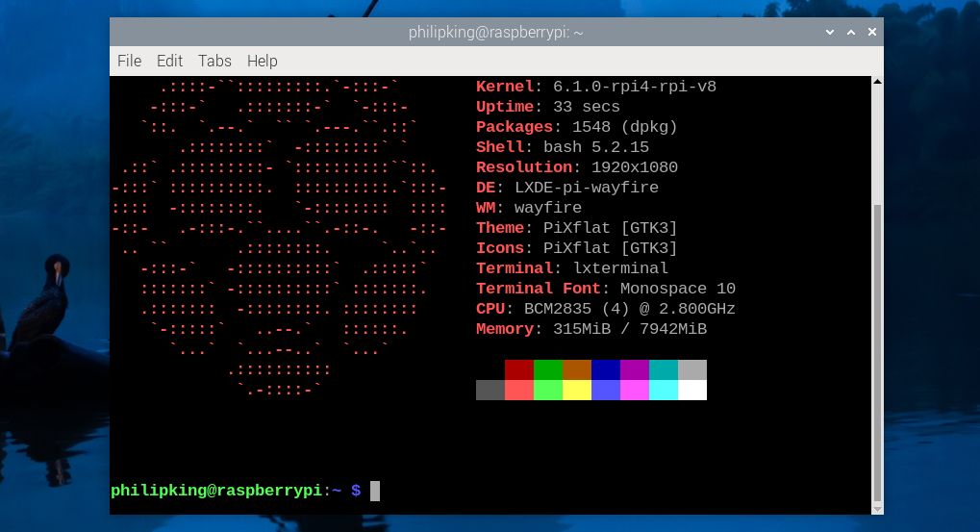
Task: Click the terminal cursor block
Action: pyautogui.click(x=375, y=491)
